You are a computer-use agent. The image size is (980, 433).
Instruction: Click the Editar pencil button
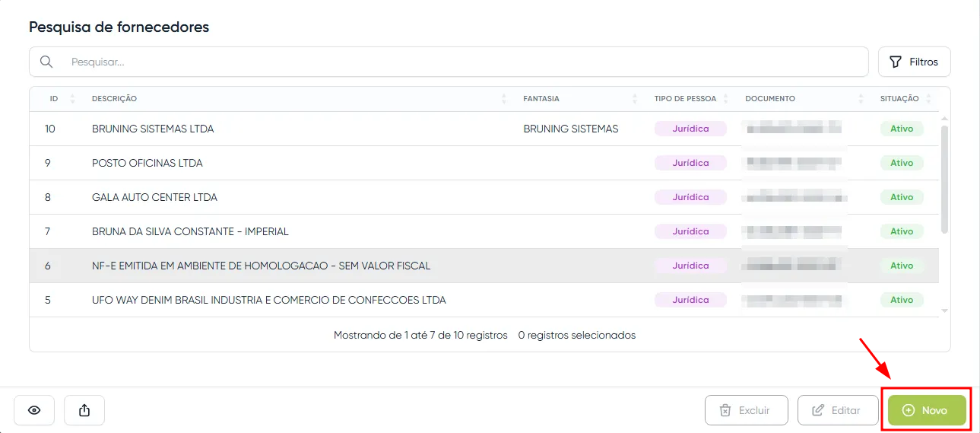pos(837,410)
